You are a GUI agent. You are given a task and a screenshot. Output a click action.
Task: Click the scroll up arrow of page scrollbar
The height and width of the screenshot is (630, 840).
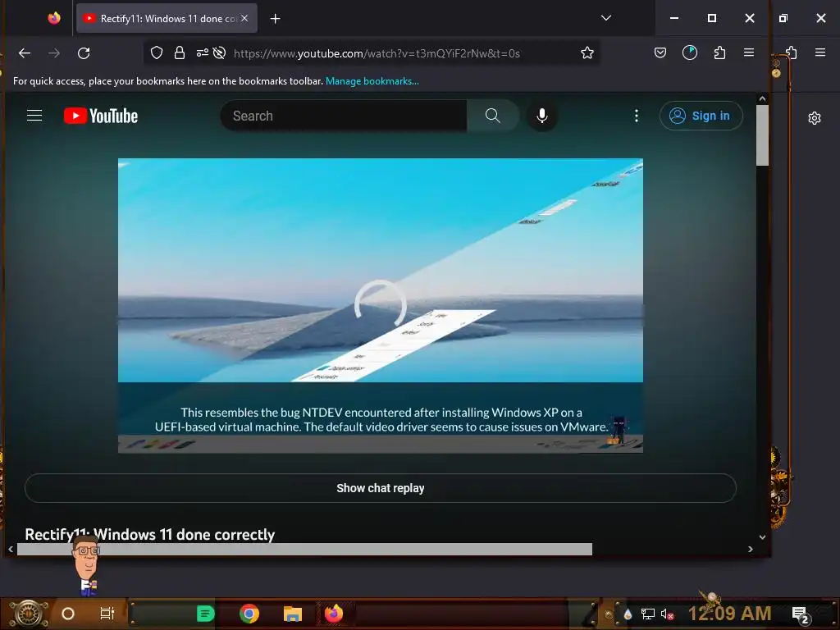pyautogui.click(x=762, y=99)
